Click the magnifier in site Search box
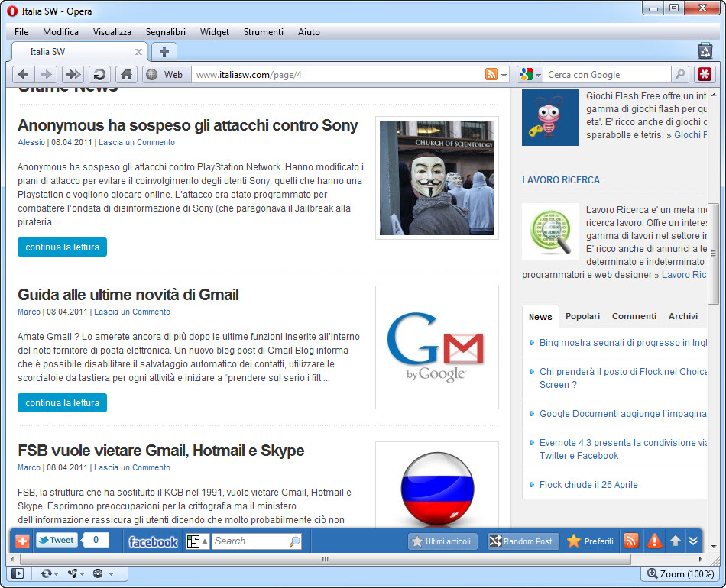This screenshot has width=726, height=588. click(x=294, y=541)
